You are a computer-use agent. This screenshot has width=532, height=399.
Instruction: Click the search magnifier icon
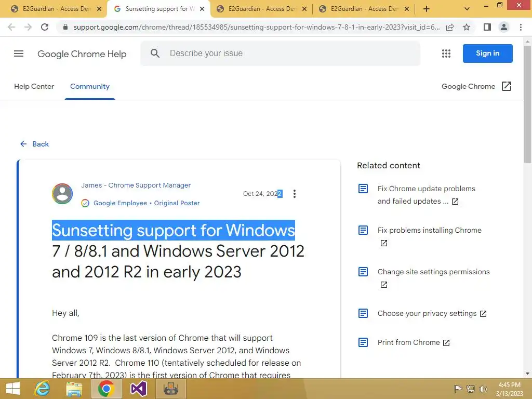click(x=155, y=54)
